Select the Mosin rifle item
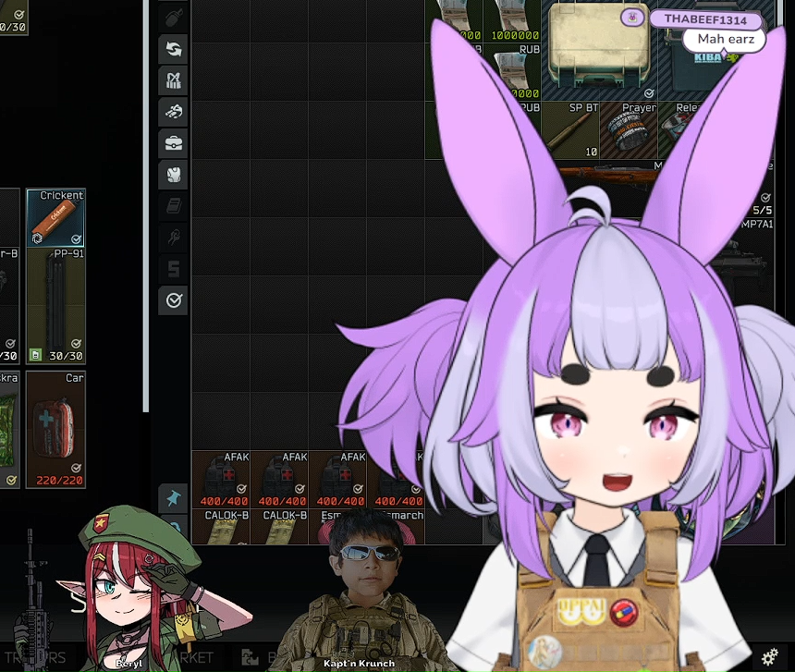The height and width of the screenshot is (672, 795). [608, 175]
